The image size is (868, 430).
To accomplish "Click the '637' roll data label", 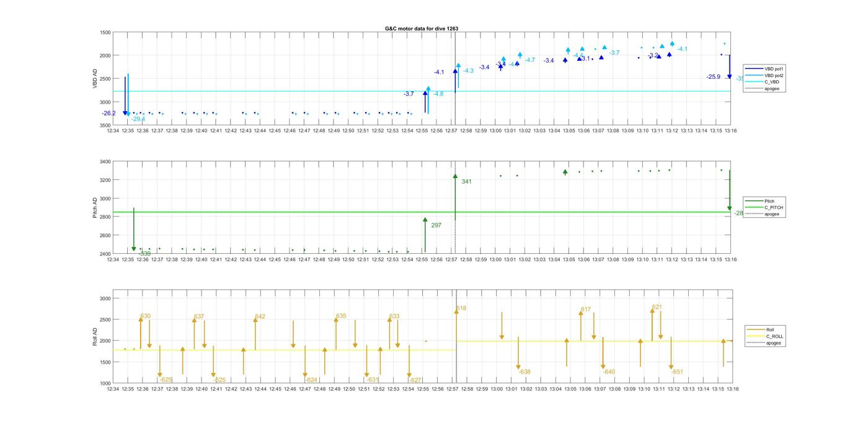I will (x=199, y=316).
